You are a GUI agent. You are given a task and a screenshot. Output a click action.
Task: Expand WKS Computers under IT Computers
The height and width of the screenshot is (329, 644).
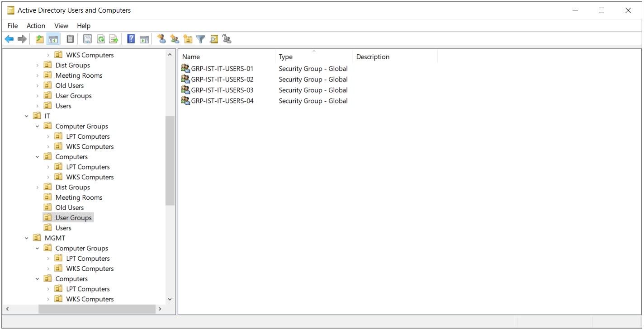[x=48, y=177]
